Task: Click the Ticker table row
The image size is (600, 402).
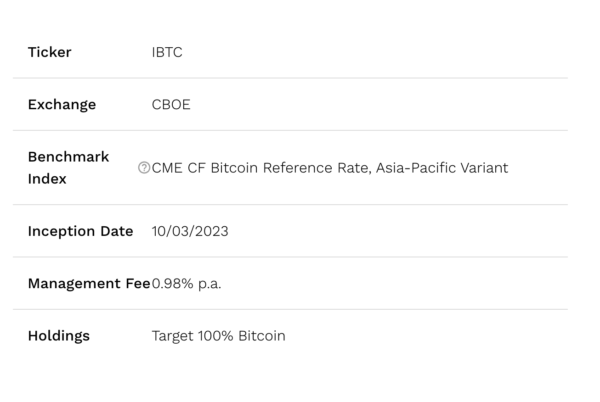Action: (290, 52)
